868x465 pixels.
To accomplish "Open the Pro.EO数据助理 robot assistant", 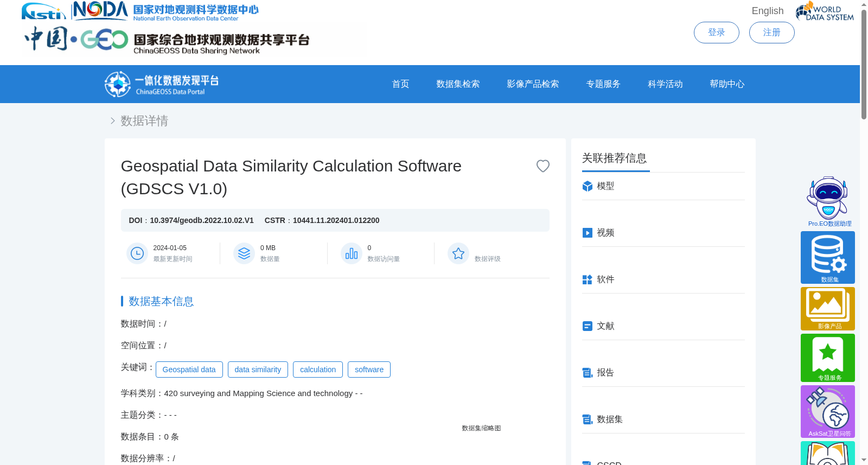I will [828, 201].
